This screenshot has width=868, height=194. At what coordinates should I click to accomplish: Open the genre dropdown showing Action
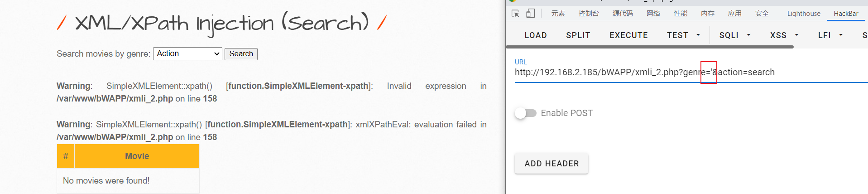click(x=187, y=54)
